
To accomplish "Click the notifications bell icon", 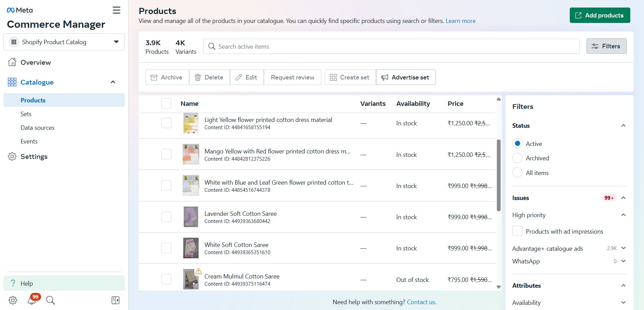I will tap(32, 300).
